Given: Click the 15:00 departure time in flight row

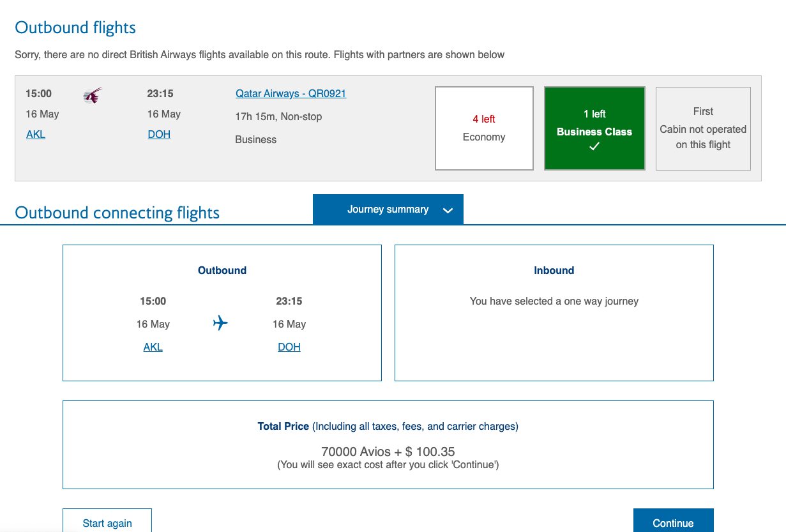Looking at the screenshot, I should coord(38,93).
